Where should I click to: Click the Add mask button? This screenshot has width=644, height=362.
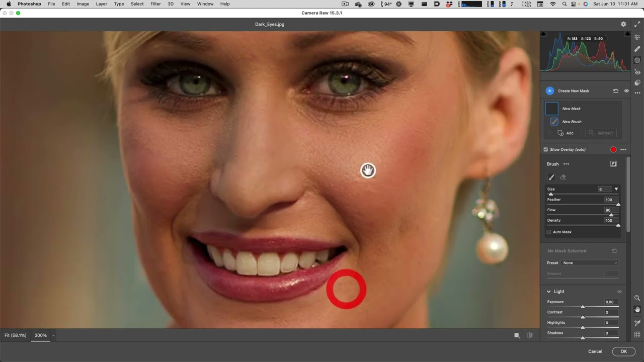pos(566,133)
